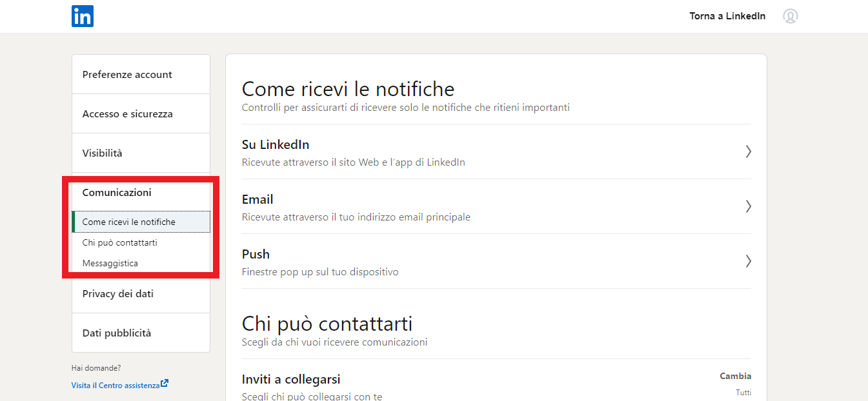Open Push notification settings via its arrow
Screen dimensions: 868x401
pos(748,261)
